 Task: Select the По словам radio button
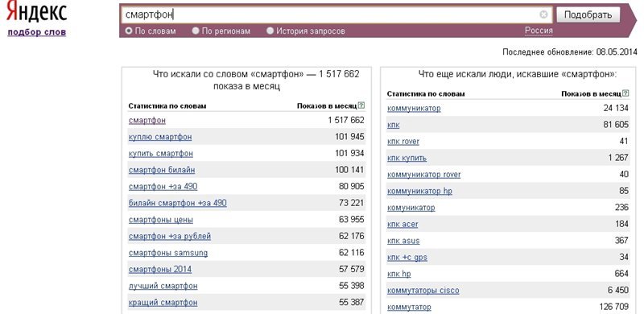coord(129,31)
